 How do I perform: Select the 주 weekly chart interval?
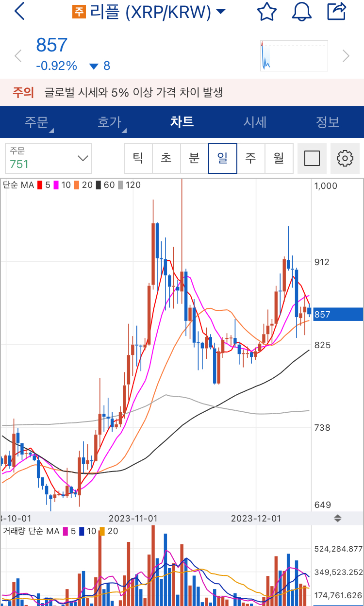(251, 158)
